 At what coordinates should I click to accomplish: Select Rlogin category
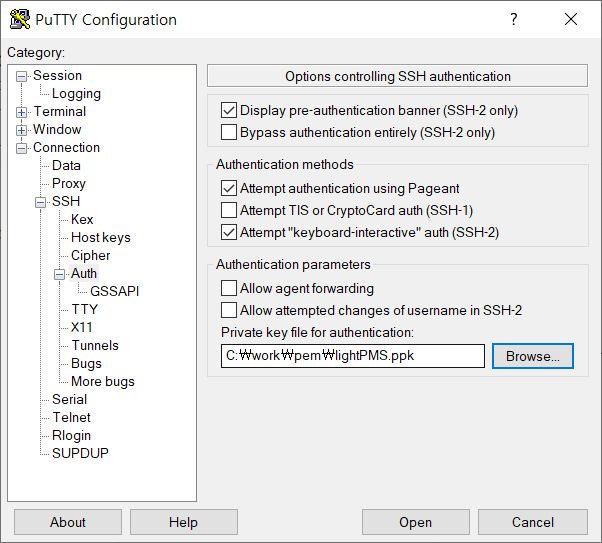71,435
